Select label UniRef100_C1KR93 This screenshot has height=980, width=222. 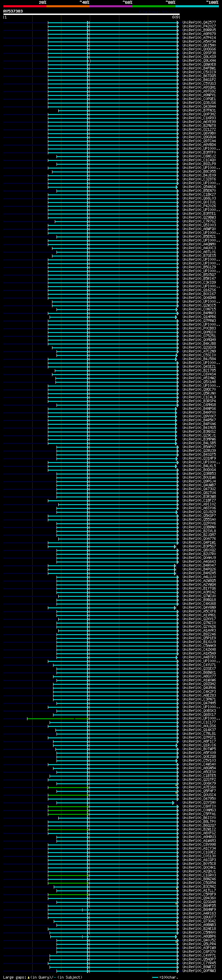pos(199,118)
